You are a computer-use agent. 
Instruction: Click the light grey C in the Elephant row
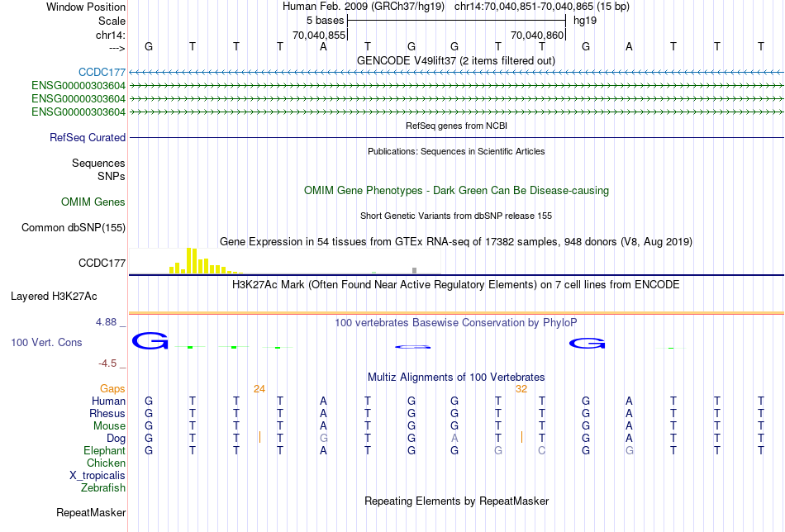tap(542, 450)
